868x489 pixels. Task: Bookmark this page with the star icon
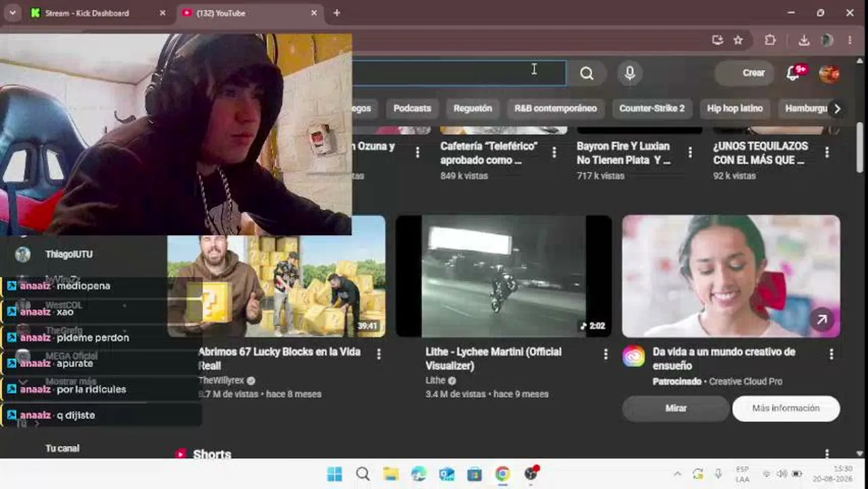738,40
